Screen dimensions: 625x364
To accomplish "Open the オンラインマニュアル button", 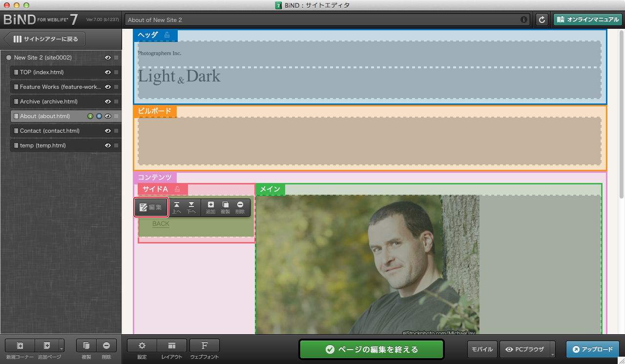I will (x=587, y=20).
